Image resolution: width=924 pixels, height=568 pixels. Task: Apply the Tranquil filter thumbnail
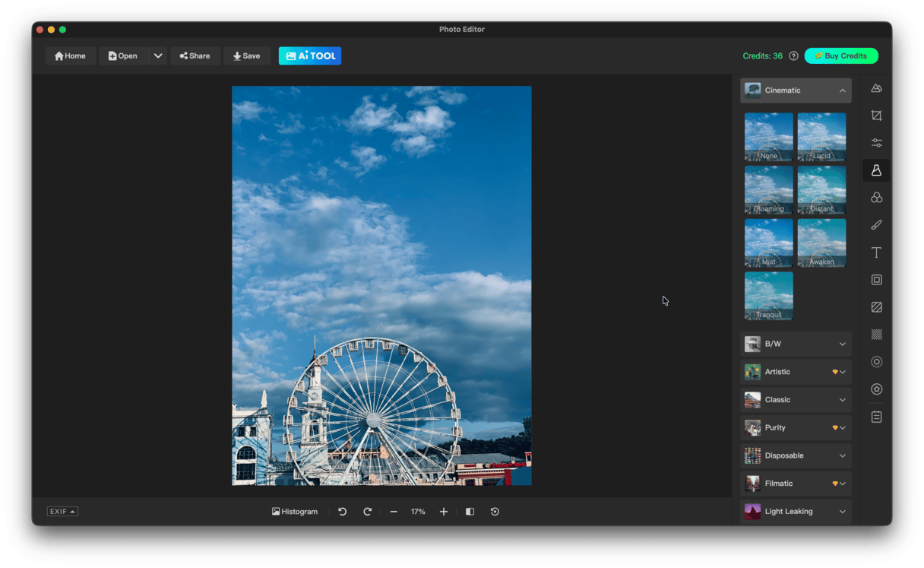(x=768, y=296)
